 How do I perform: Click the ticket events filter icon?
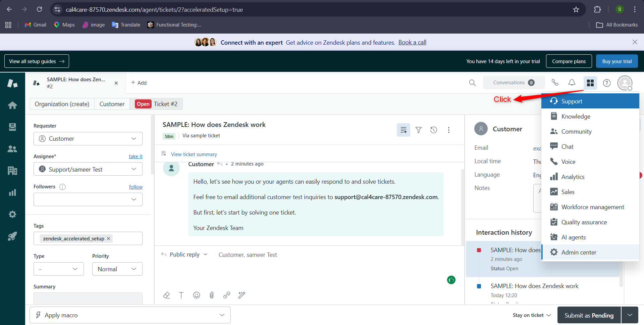419,130
